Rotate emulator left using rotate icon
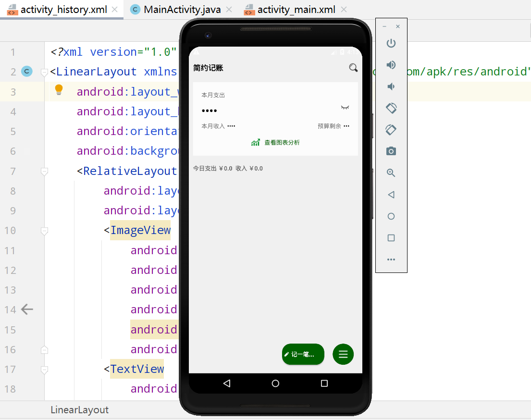This screenshot has width=531, height=420. pyautogui.click(x=391, y=108)
